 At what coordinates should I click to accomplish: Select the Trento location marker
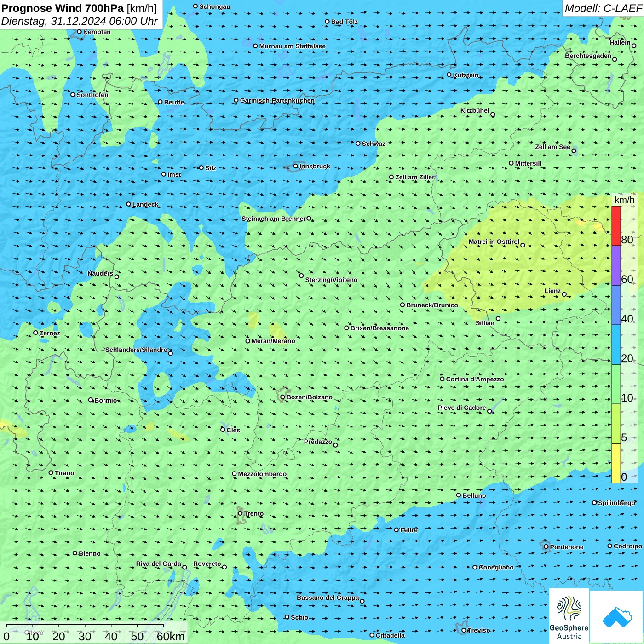pos(240,513)
